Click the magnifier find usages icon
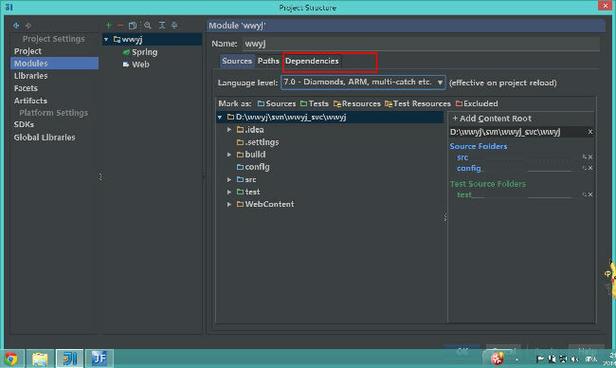 [x=148, y=26]
